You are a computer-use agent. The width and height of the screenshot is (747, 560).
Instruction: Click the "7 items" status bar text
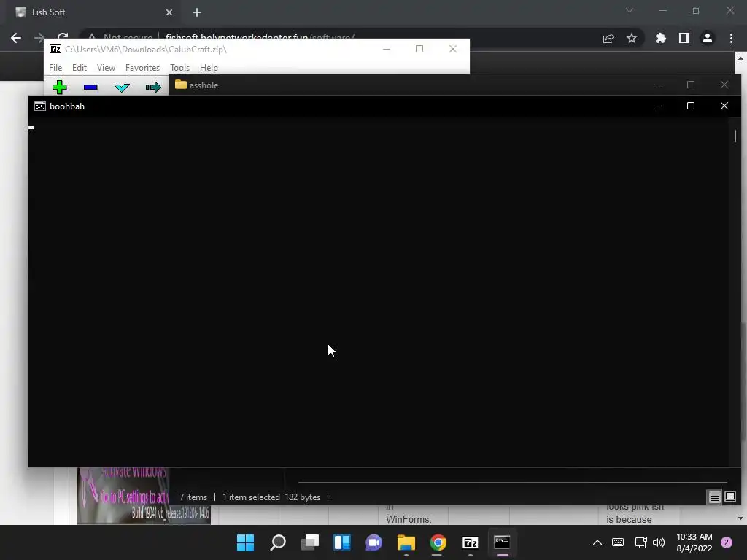[x=193, y=497]
